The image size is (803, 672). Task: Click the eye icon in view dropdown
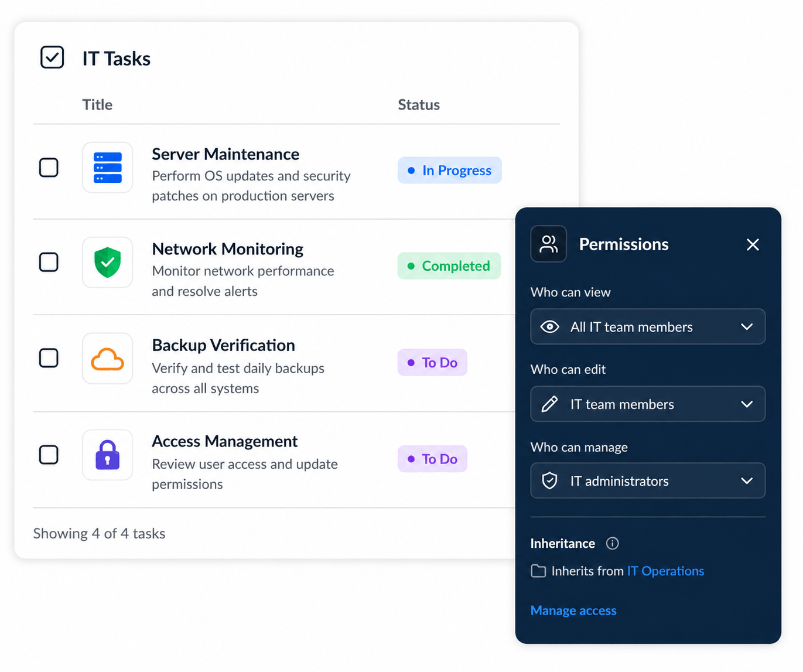549,327
